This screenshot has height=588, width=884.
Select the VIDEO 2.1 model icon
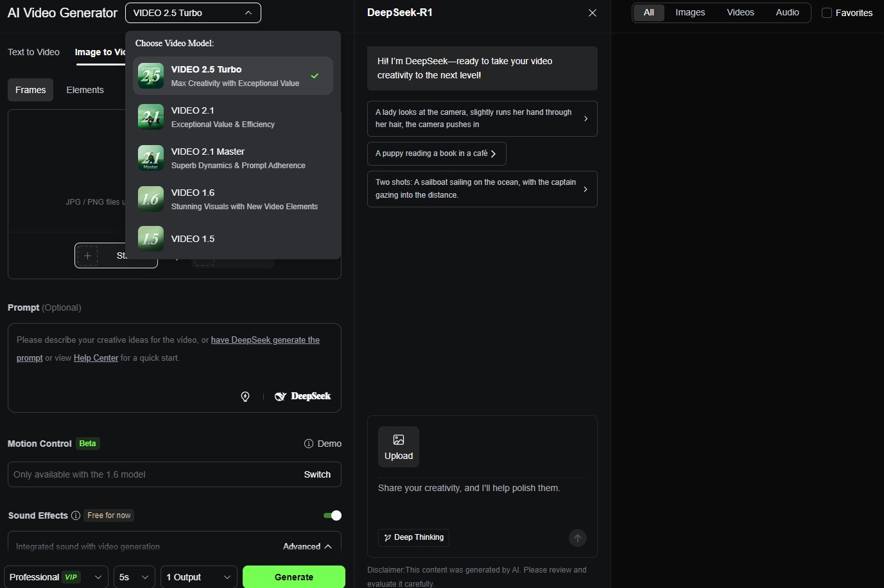click(x=151, y=117)
